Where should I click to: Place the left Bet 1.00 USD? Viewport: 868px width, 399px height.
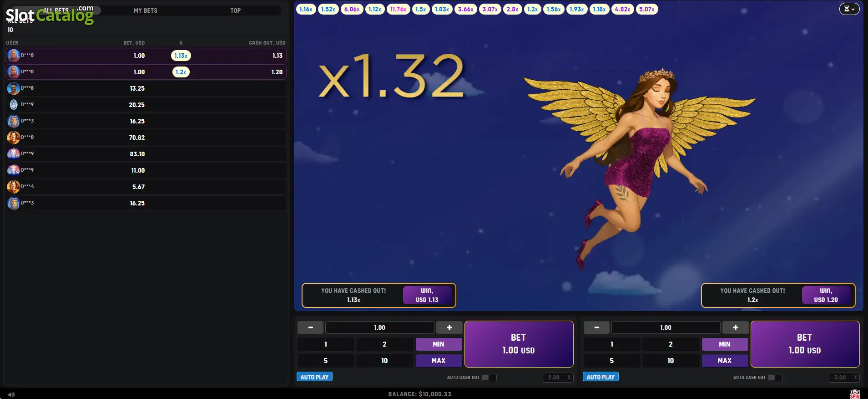(519, 344)
